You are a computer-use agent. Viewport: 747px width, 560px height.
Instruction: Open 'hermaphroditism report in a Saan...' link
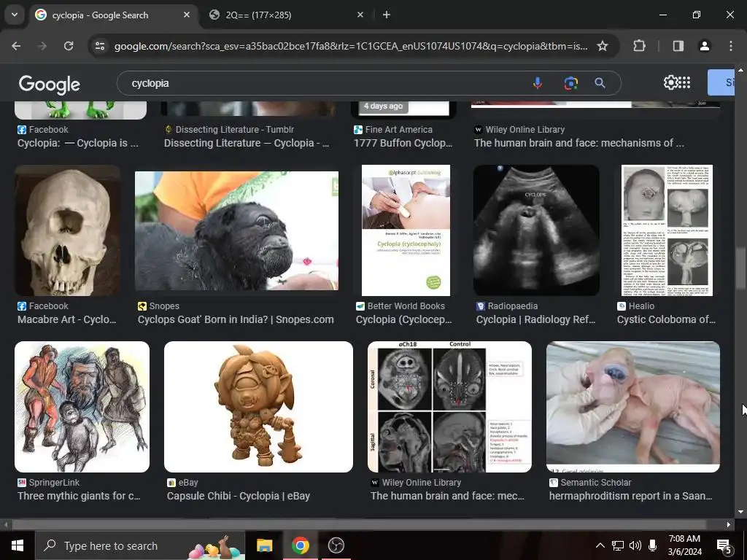[x=631, y=496]
